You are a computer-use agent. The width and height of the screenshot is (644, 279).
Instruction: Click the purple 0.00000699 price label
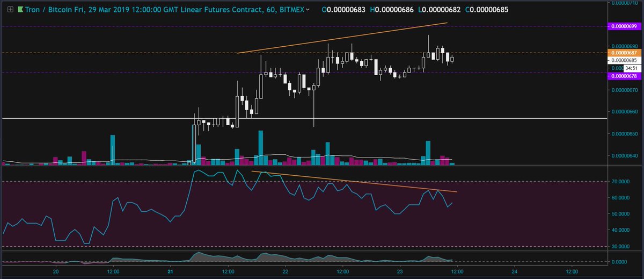(623, 26)
